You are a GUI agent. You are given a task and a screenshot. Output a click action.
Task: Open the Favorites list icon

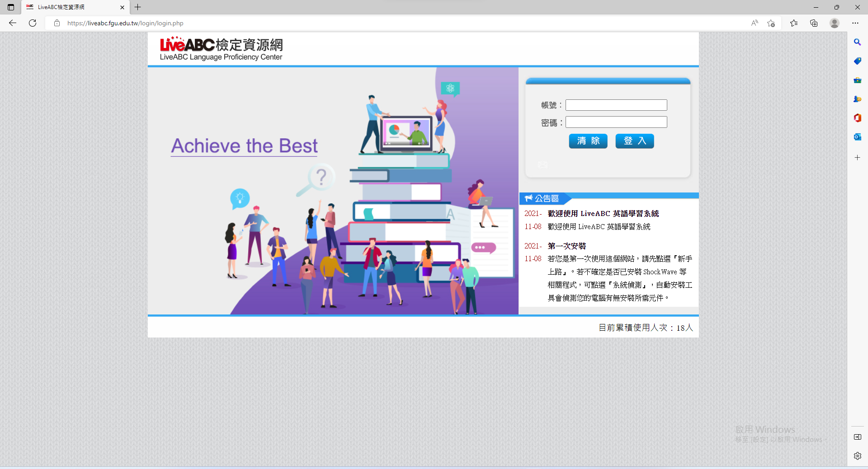pos(794,23)
